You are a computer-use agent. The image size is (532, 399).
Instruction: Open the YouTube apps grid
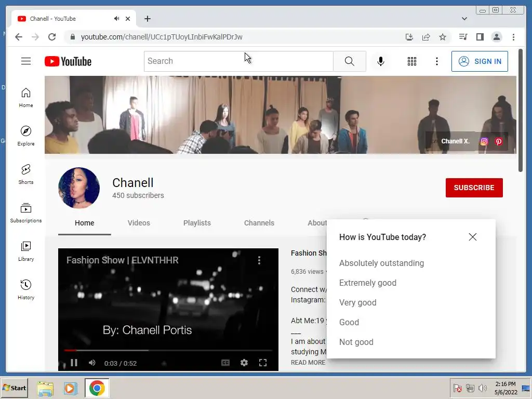pos(412,61)
